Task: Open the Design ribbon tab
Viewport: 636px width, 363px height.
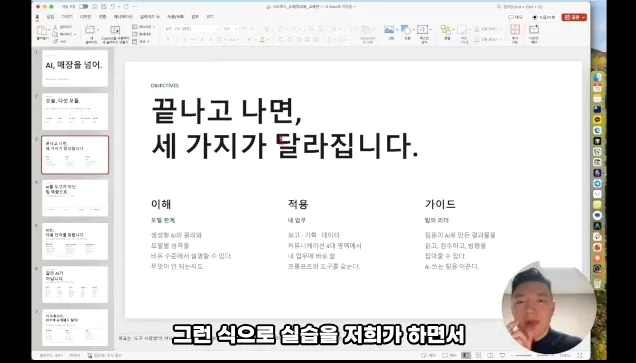Action: click(86, 17)
